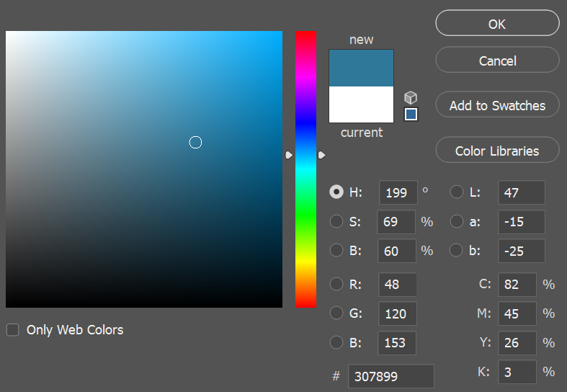567x392 pixels.
Task: Click the L field showing 47
Action: pos(522,192)
